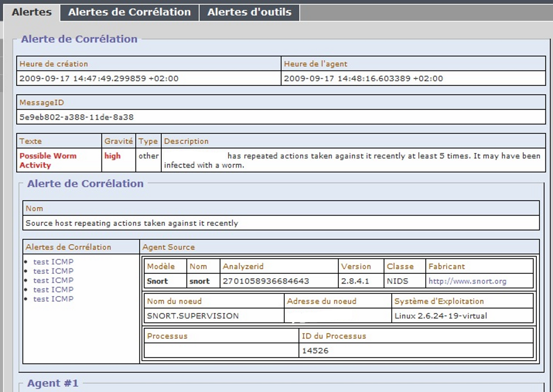
Task: Open the Alertes de Corrélation tab
Action: click(x=129, y=12)
